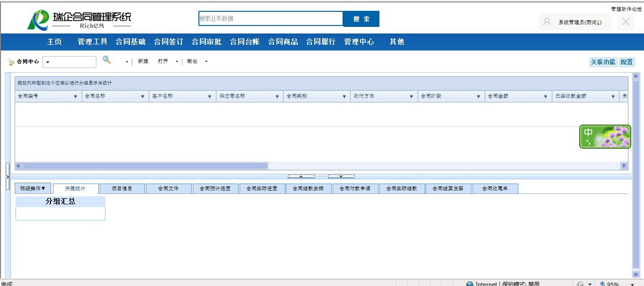Open the 主页 menu
The image size is (644, 286).
[54, 42]
